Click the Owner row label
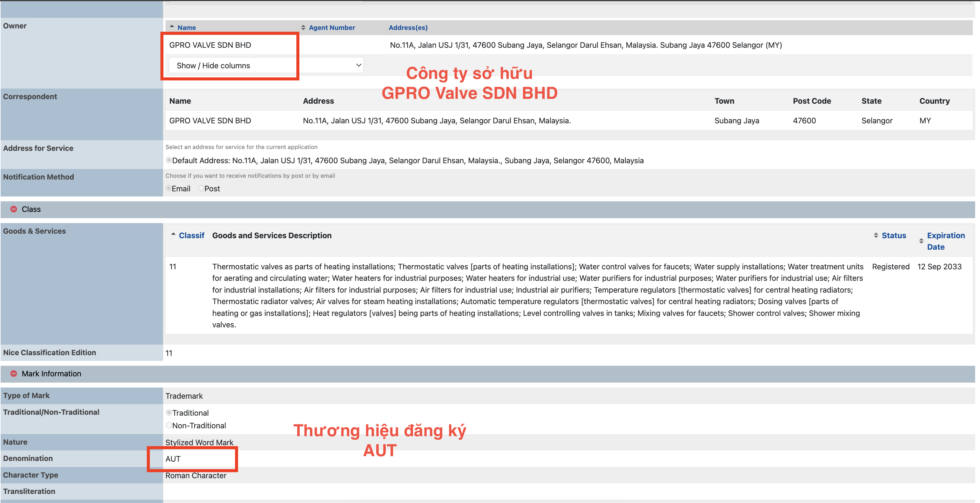Screen dimensions: 980x503 click(x=15, y=26)
